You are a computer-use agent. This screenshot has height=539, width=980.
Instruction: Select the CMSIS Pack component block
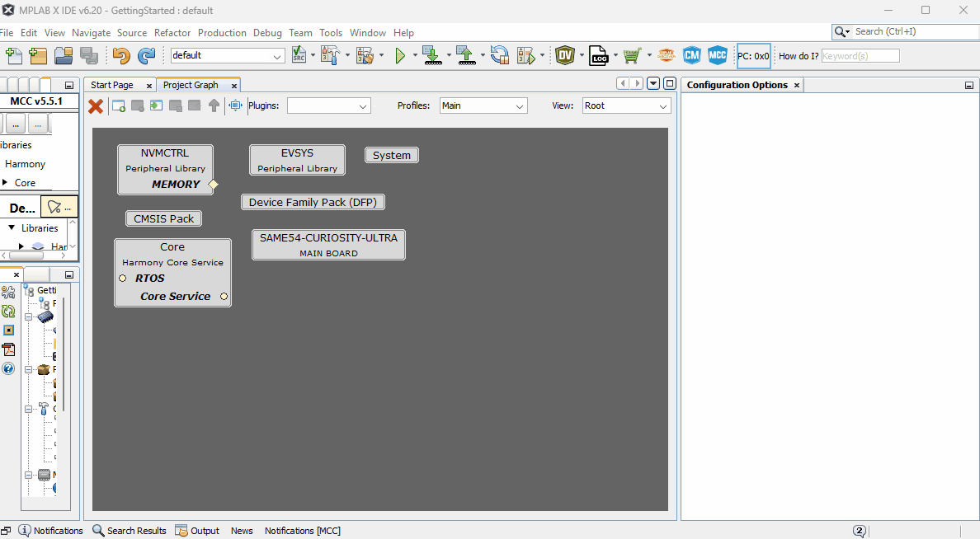click(x=164, y=218)
